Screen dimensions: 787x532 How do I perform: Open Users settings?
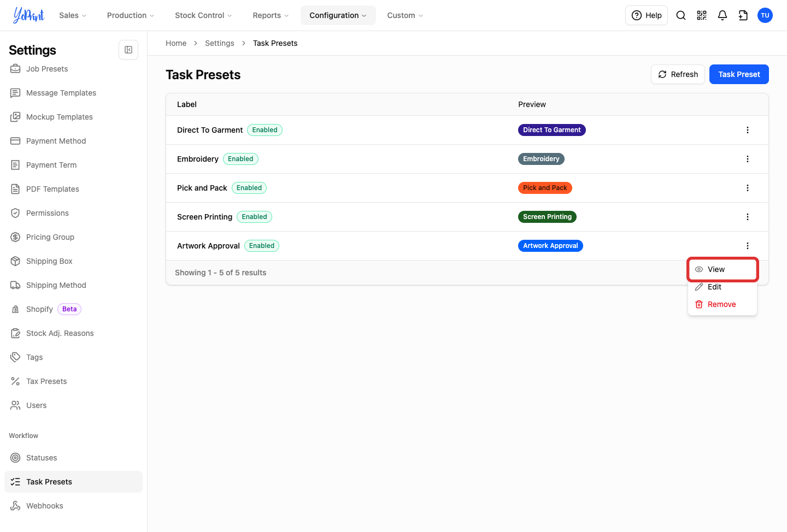pos(73,405)
